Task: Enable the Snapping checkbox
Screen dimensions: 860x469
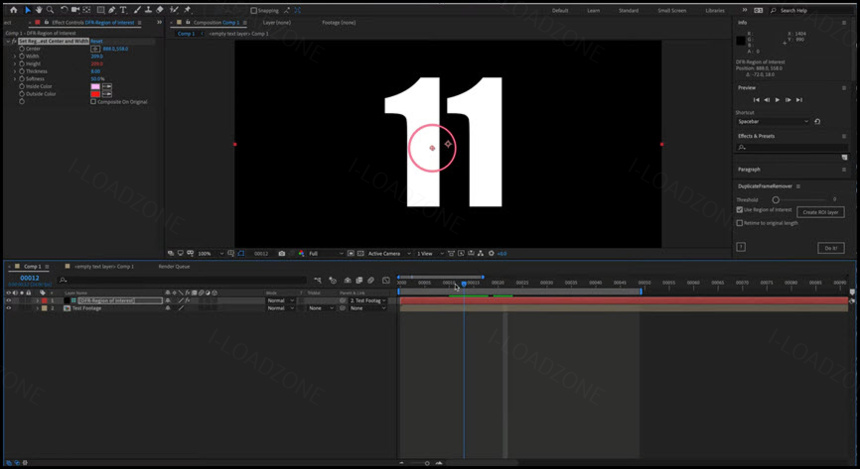Action: [253, 10]
